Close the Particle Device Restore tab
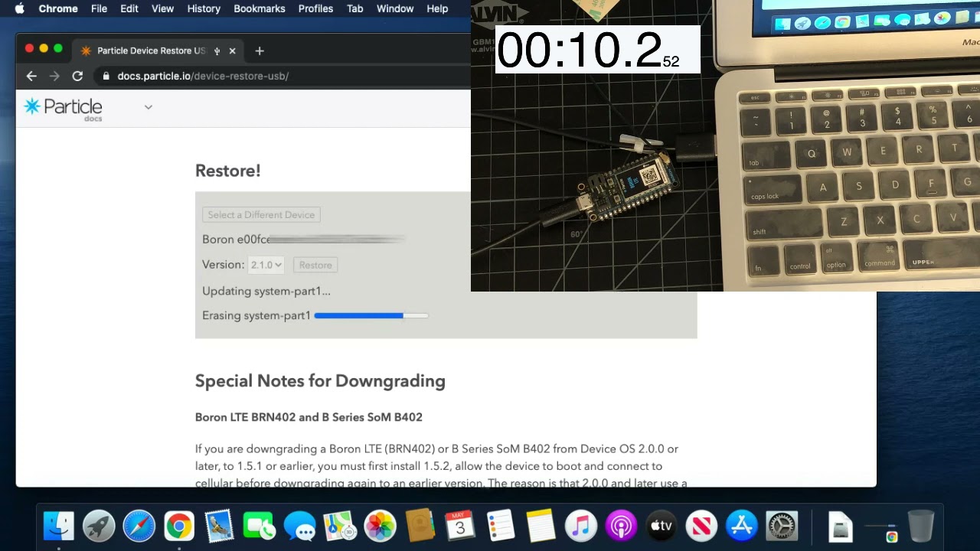The image size is (980, 551). [x=232, y=51]
